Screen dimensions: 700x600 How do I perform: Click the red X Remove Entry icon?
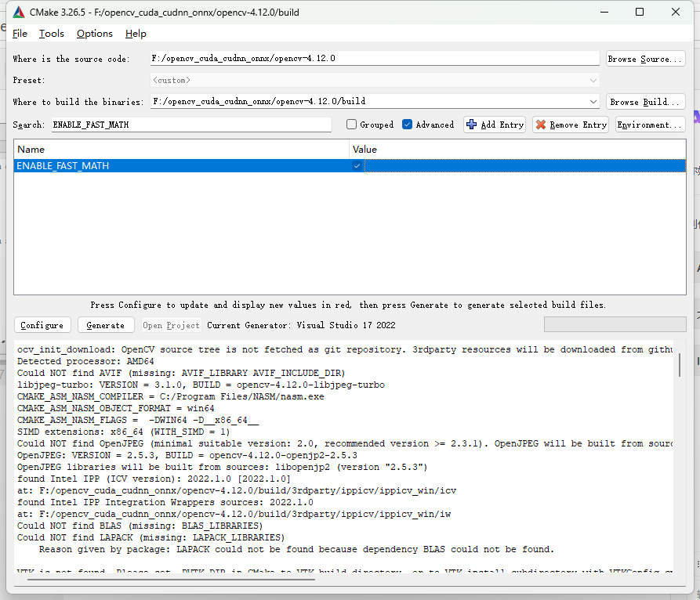point(541,125)
